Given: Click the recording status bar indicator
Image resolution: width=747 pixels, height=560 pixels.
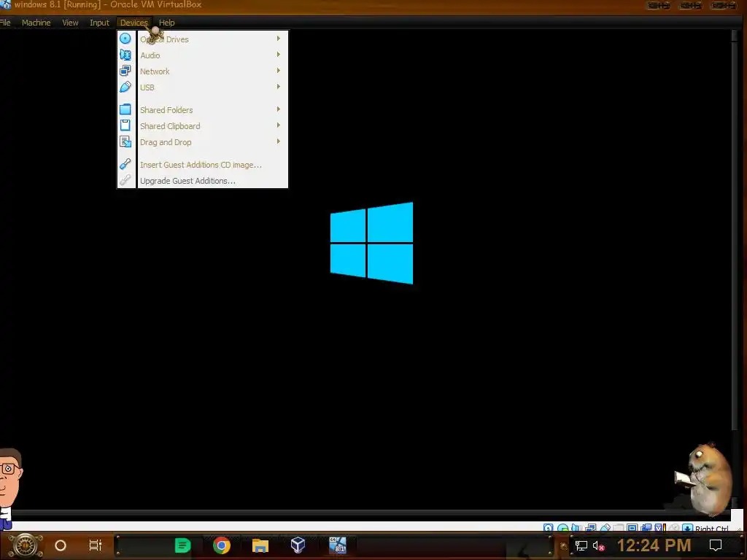Looking at the screenshot, I should 646,528.
